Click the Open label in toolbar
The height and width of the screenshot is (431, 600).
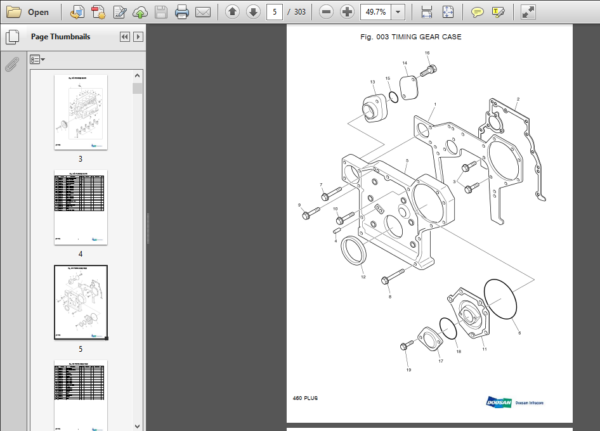pyautogui.click(x=38, y=12)
